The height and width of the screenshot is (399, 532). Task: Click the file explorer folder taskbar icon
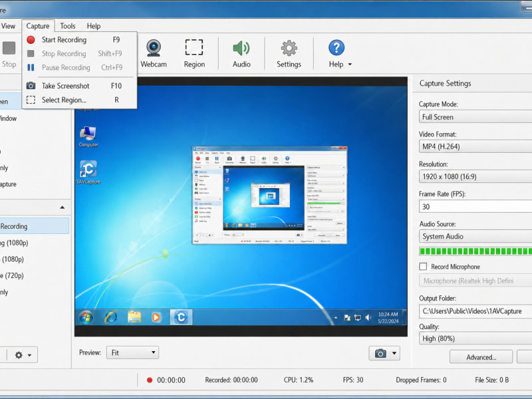point(134,317)
